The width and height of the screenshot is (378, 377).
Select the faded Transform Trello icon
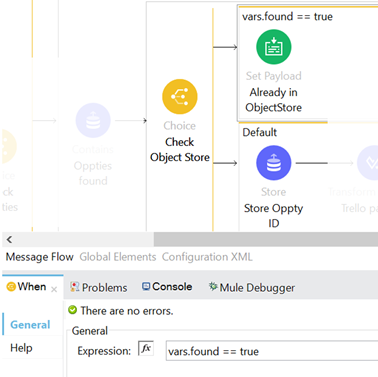coord(368,163)
